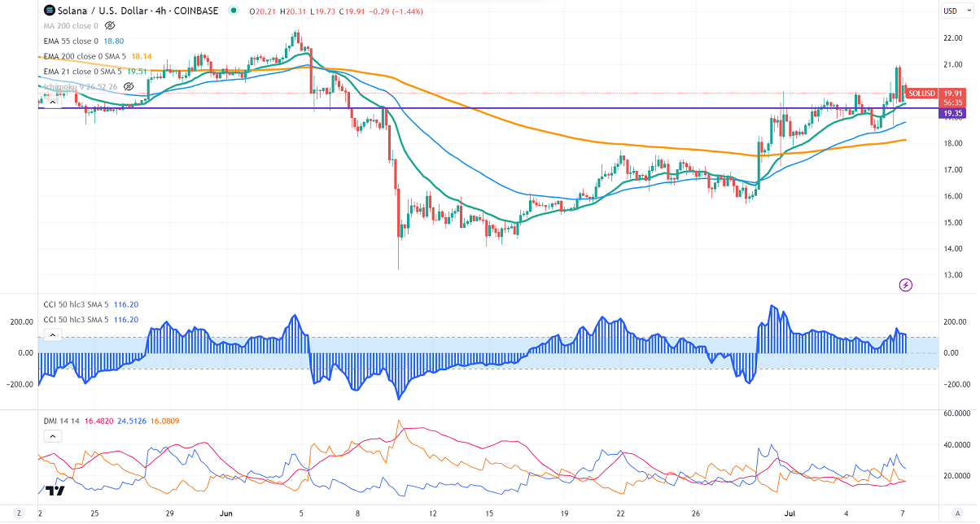Click the 19.91 current price label

pos(953,94)
